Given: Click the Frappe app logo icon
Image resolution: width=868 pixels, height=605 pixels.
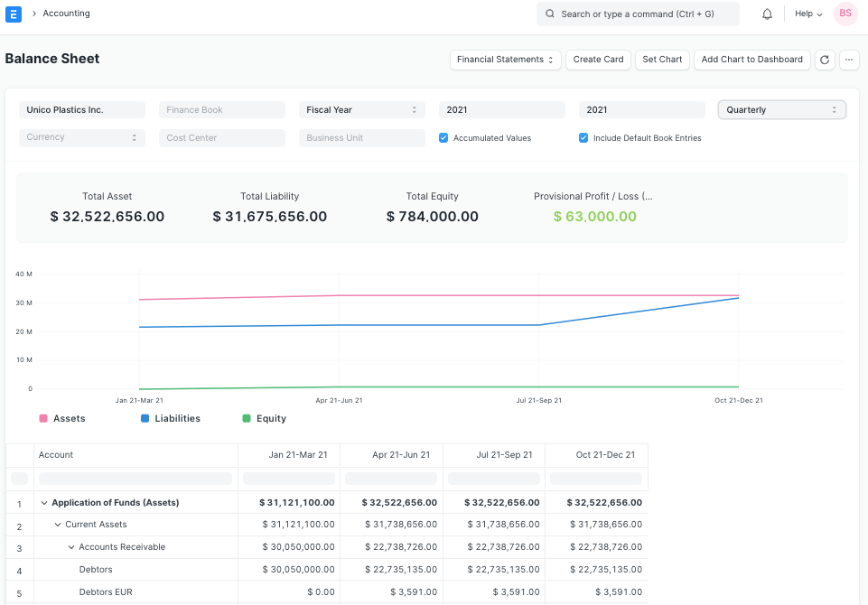Looking at the screenshot, I should [13, 14].
